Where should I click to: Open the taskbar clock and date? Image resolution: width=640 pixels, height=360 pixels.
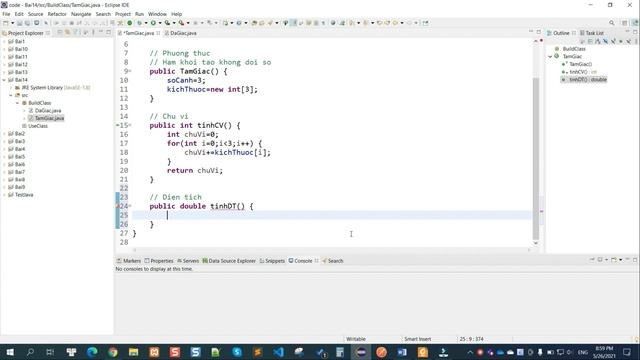tap(604, 352)
